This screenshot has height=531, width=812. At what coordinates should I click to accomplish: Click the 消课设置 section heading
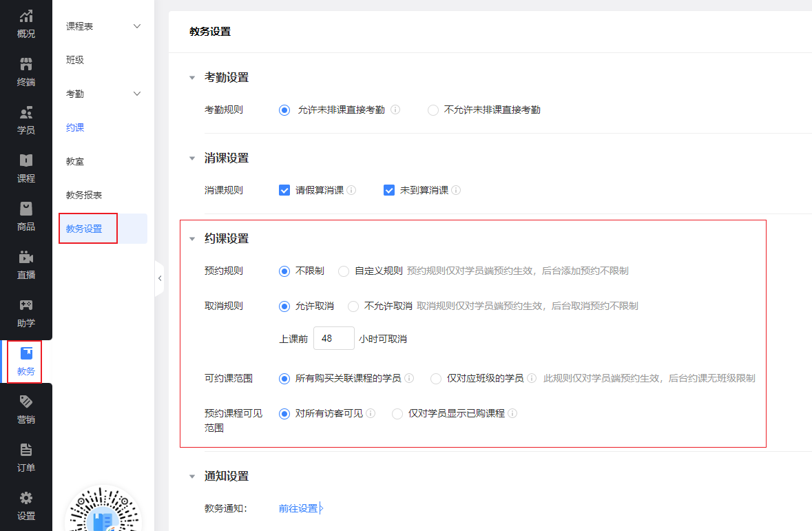coord(227,158)
